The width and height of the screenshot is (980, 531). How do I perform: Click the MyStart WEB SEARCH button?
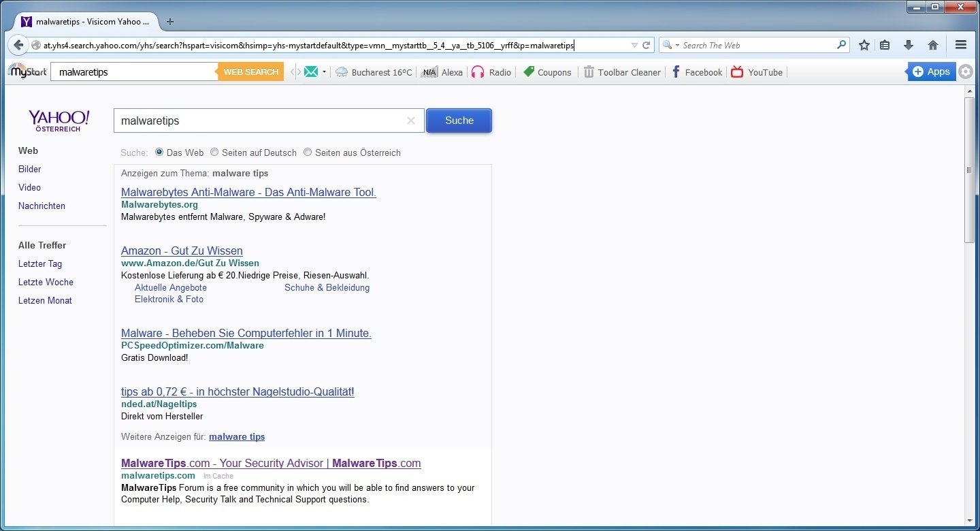(251, 71)
